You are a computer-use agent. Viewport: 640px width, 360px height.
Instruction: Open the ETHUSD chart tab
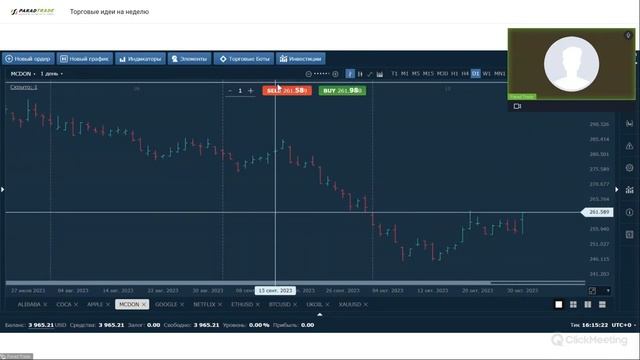click(242, 304)
